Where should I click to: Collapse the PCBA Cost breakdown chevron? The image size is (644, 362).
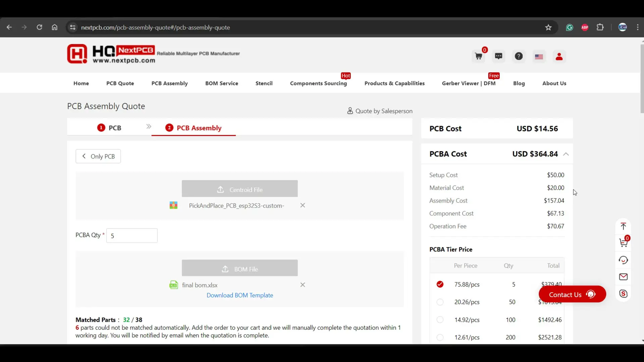[566, 154]
